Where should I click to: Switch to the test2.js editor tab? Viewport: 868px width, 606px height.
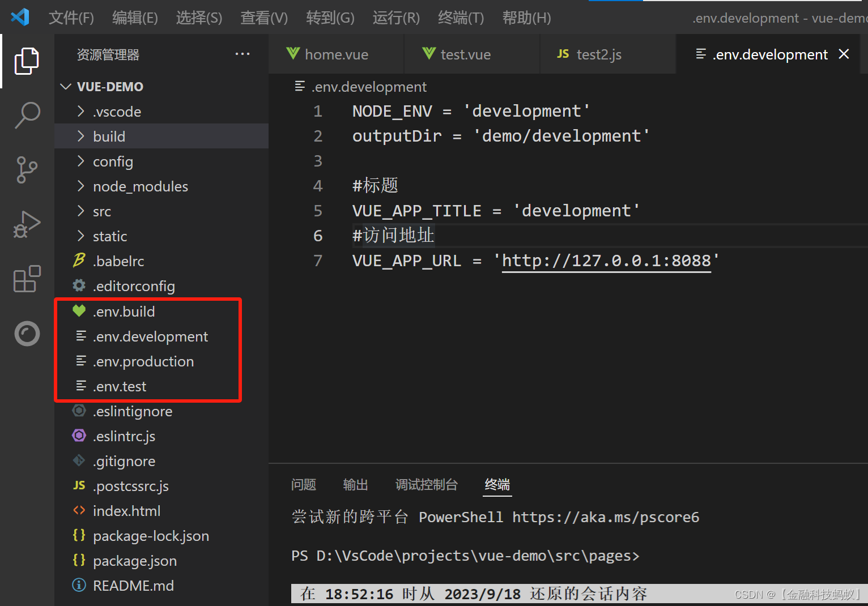(608, 54)
